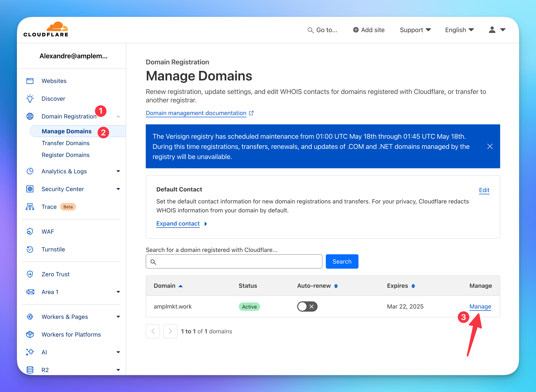Dismiss the Verisign maintenance banner
Viewport: 536px width, 392px height.
coord(490,146)
